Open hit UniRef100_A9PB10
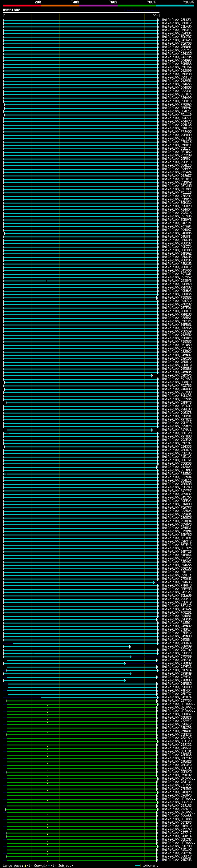The image size is (197, 868). [176, 101]
